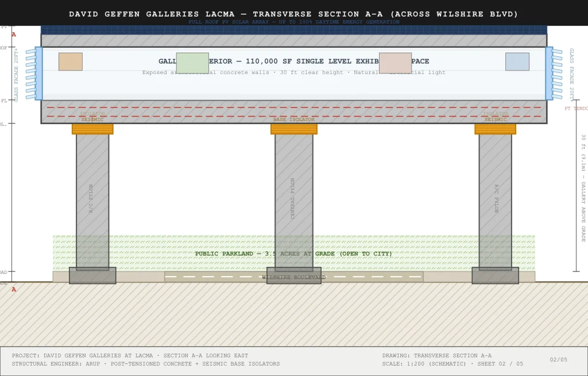Image resolution: width=588 pixels, height=376 pixels.
Task: Select the 'PROJECT: DAVID GEFFEN GALLERIES AT LACMA' line
Action: [x=130, y=355]
